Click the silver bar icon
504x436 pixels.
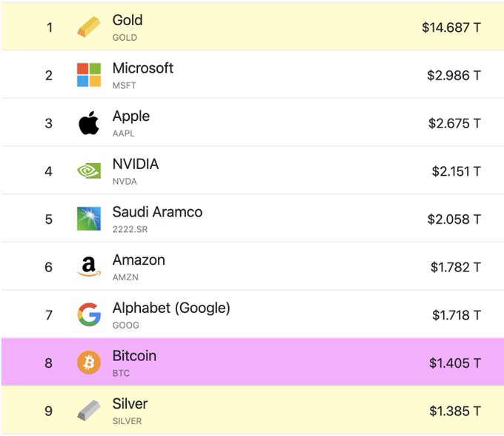(x=89, y=410)
